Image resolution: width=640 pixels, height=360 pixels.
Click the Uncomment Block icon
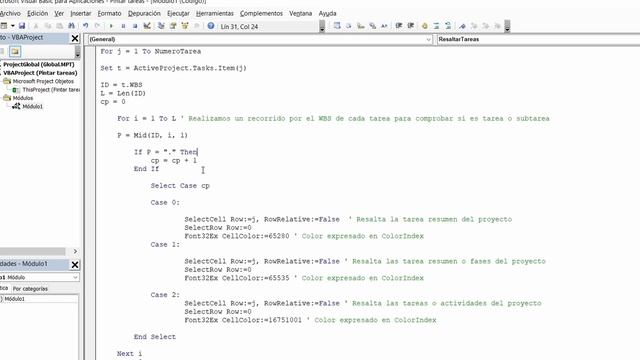tap(448, 26)
